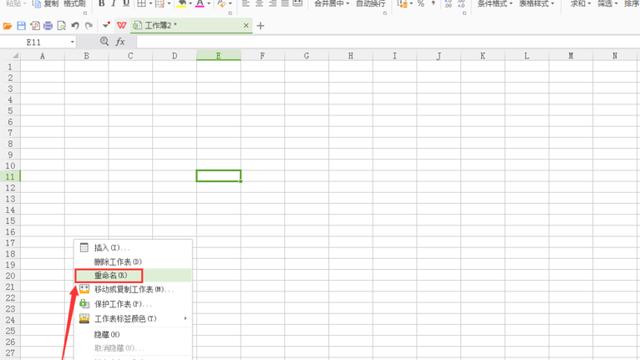Choose Insert (插入) from context menu
The width and height of the screenshot is (640, 360).
point(133,248)
